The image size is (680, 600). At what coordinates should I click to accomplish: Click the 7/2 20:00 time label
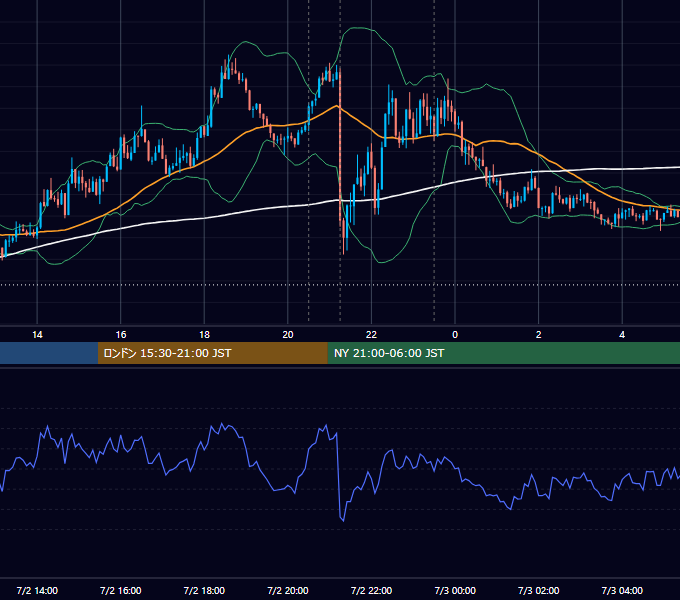tap(288, 590)
